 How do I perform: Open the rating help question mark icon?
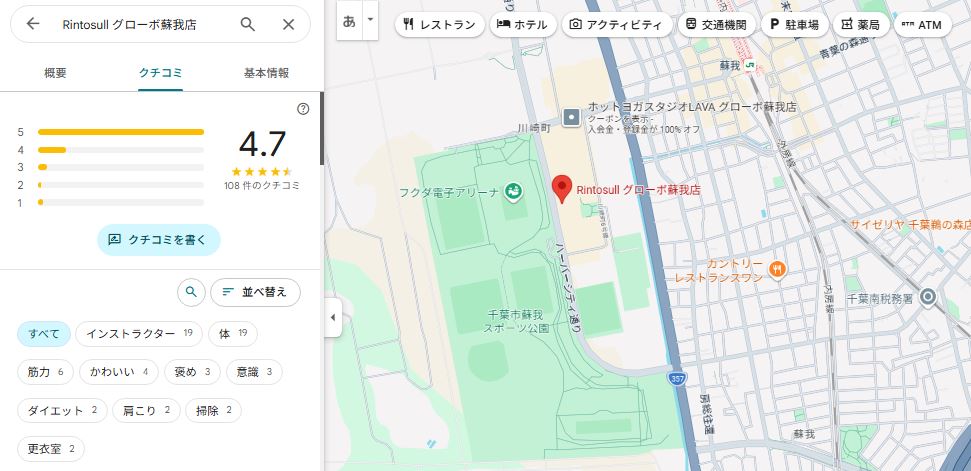click(x=303, y=109)
